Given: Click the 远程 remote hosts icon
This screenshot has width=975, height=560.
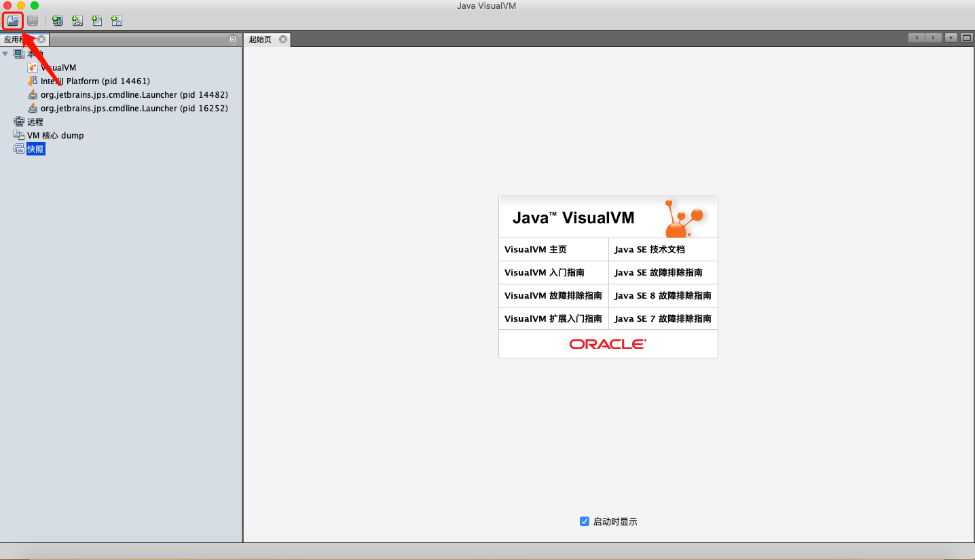Looking at the screenshot, I should 19,122.
